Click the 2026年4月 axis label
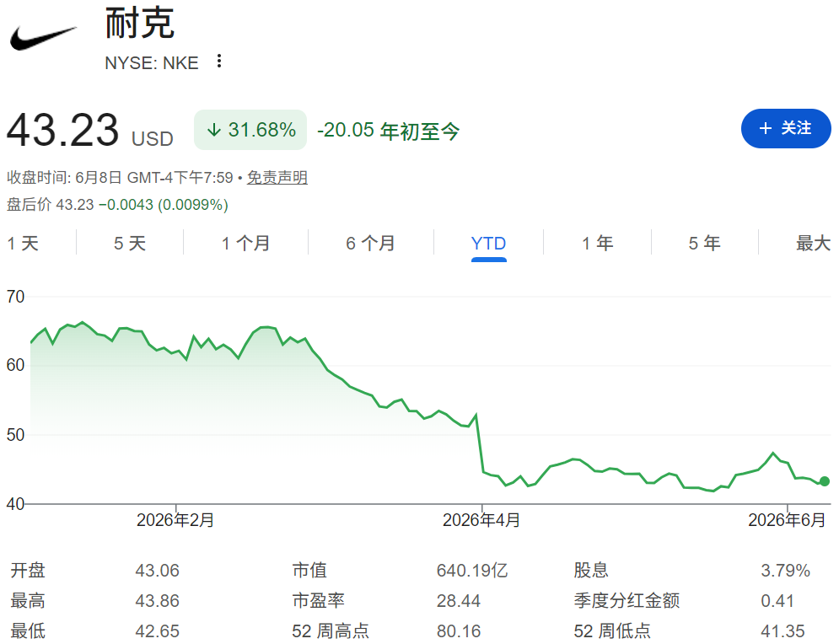This screenshot has height=644, width=839. coord(481,520)
